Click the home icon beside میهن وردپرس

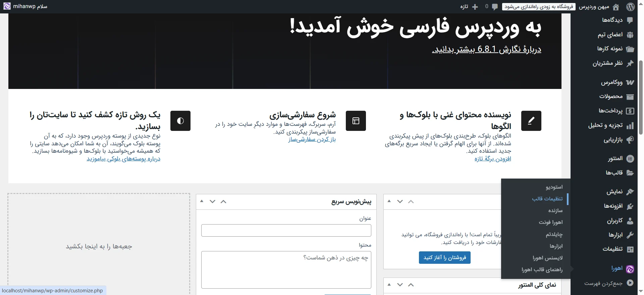click(x=616, y=7)
